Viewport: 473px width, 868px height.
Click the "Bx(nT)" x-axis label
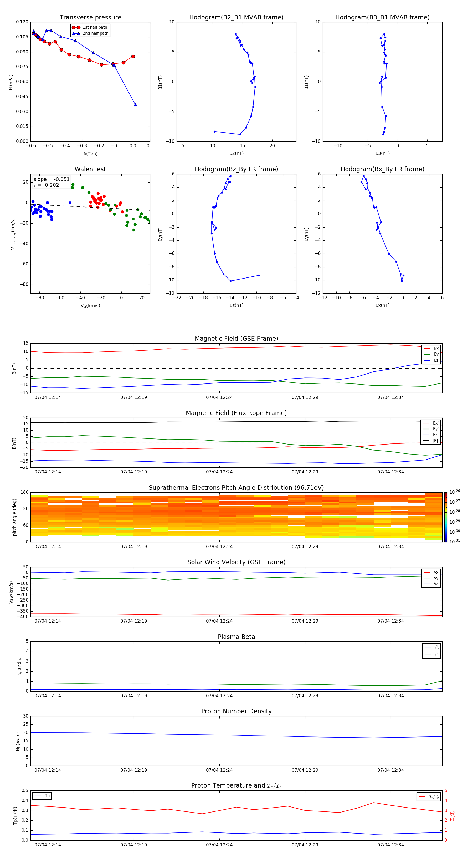382,305
